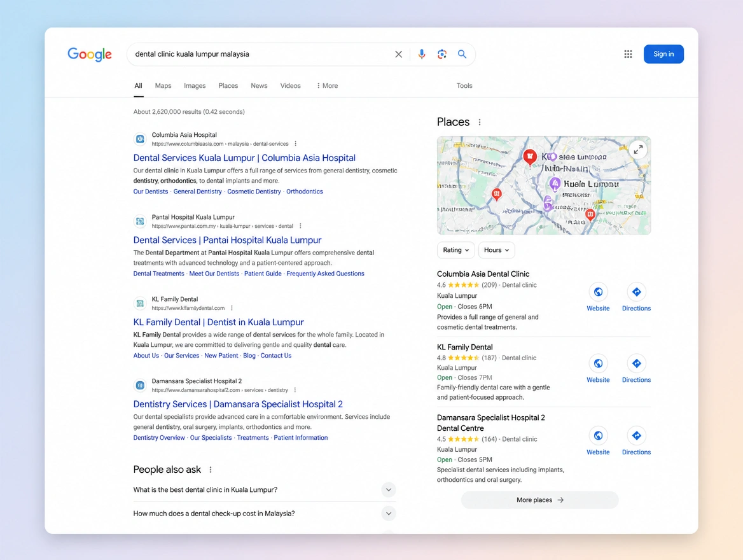Screen dimensions: 743x560
Task: Open Cosmetic Dentistry sitelink
Action: pyautogui.click(x=254, y=192)
